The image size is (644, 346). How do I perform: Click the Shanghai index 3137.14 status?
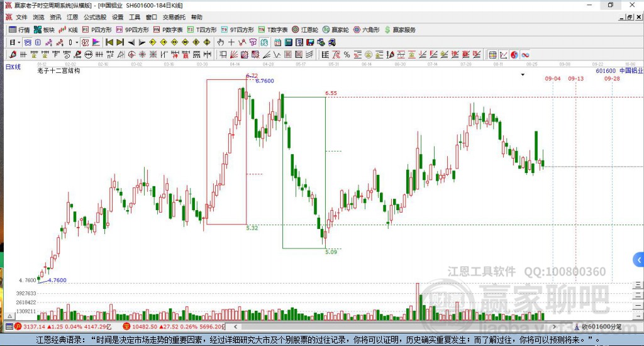[x=64, y=326]
